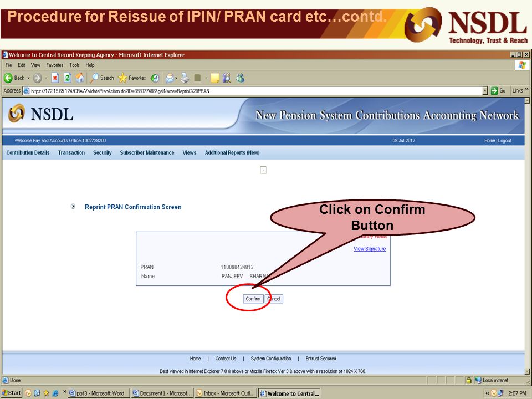Click the Logout link

coord(504,140)
